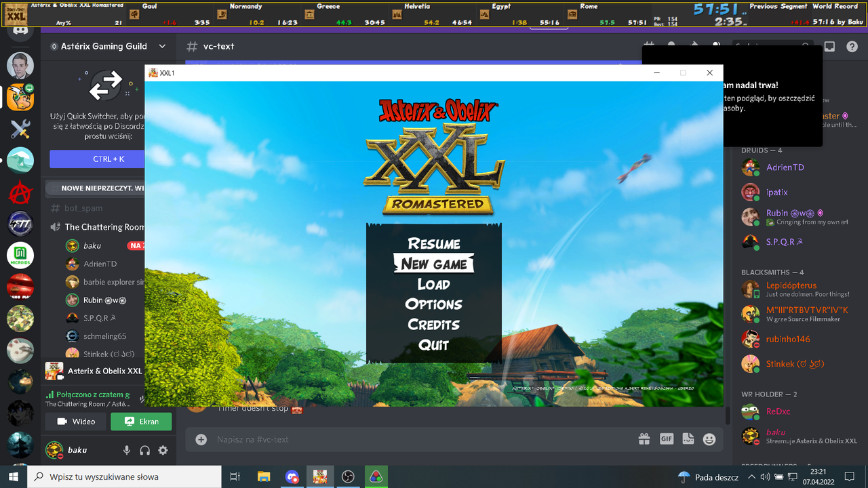The width and height of the screenshot is (868, 488).
Task: Choose Options in the game menu
Action: click(x=434, y=304)
